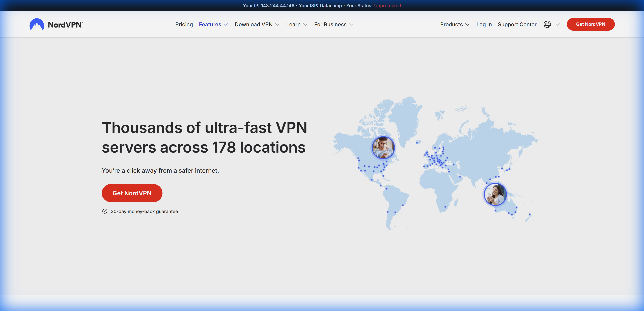
Task: Click the man's avatar on North America
Action: point(383,147)
